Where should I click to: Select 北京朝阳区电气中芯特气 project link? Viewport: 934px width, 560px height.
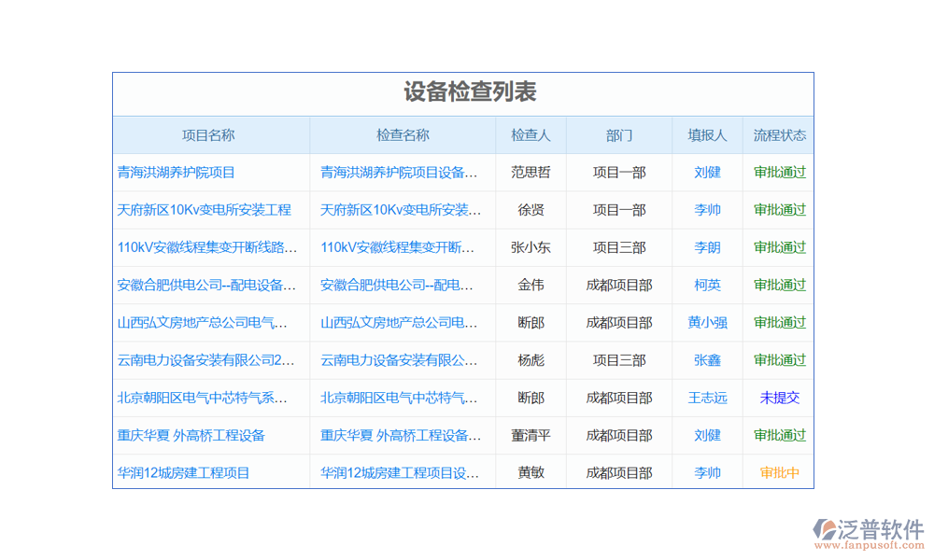(203, 398)
